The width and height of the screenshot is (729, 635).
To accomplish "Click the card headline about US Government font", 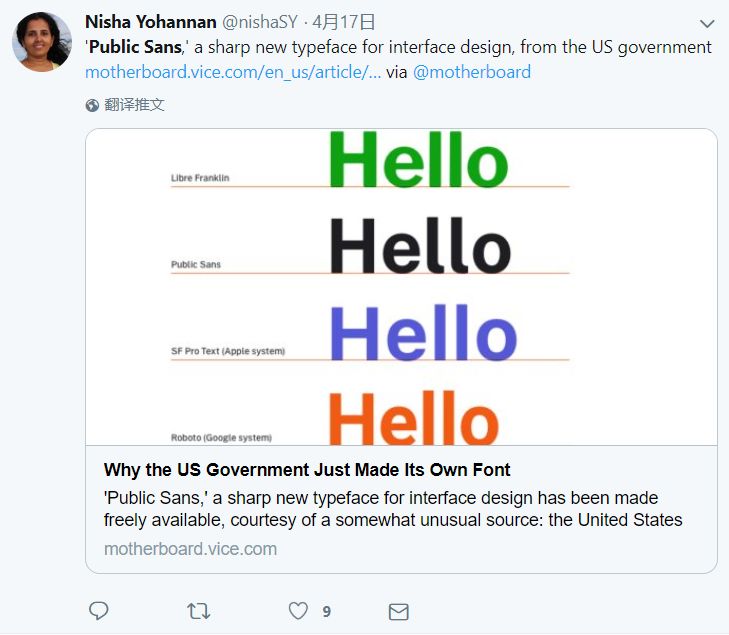I will tap(307, 470).
